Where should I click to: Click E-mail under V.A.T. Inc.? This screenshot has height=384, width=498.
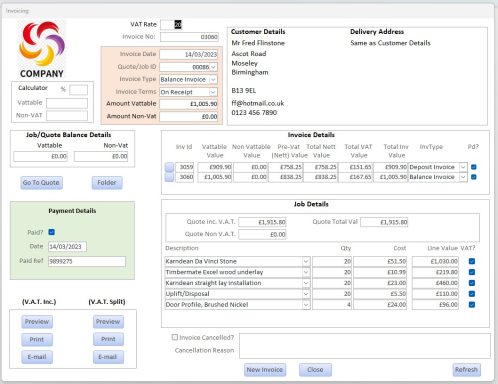pos(37,357)
